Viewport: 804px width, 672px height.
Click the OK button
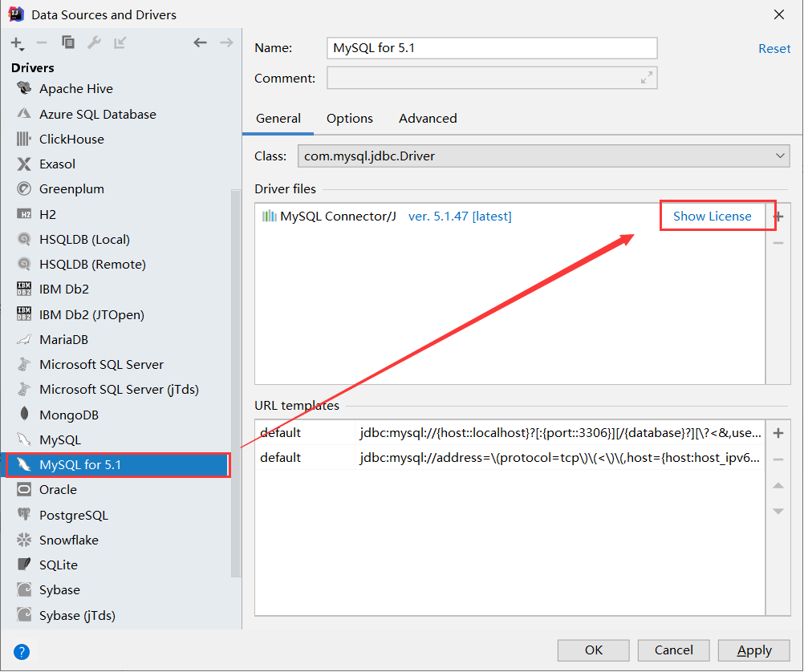point(593,650)
